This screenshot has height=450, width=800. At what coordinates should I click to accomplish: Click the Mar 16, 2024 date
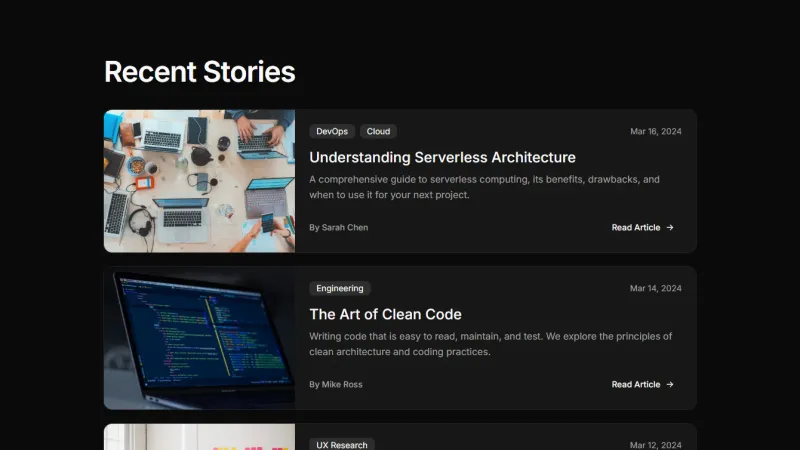click(x=655, y=131)
